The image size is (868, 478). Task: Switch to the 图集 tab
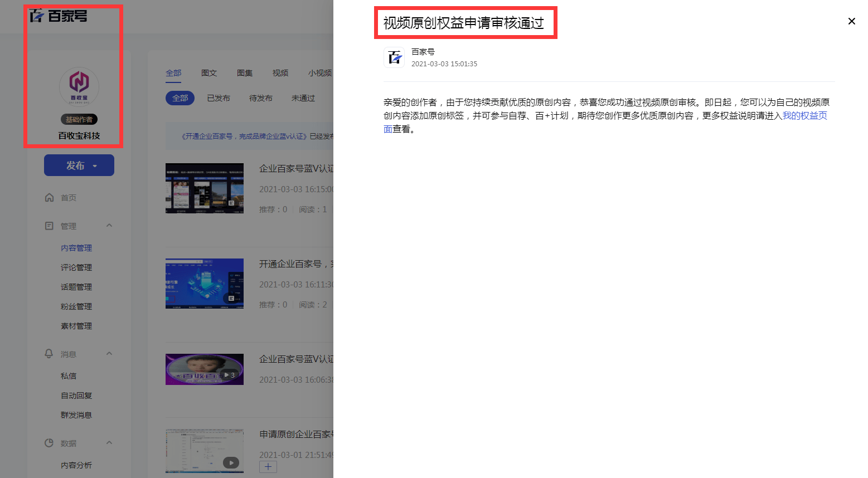pos(245,73)
